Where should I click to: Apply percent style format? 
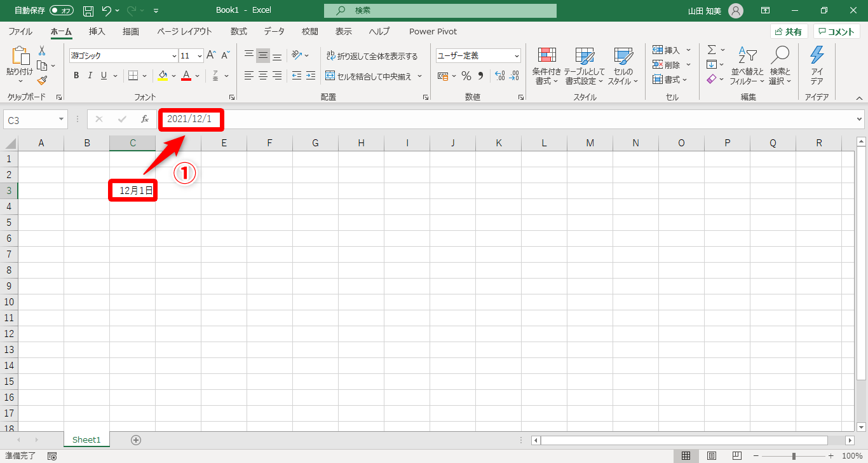pyautogui.click(x=466, y=76)
